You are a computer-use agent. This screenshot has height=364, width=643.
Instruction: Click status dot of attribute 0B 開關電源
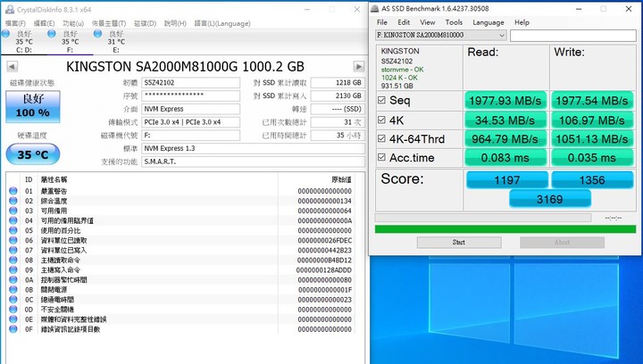click(x=13, y=289)
